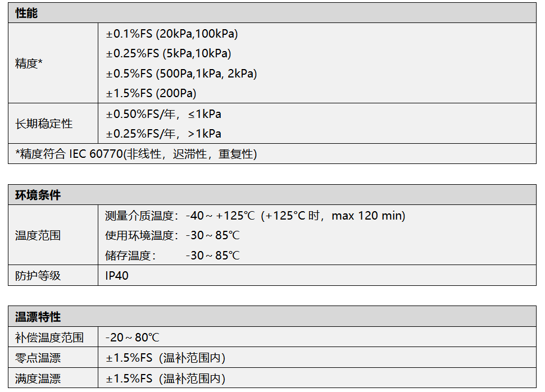Select the 温度范围 row label
Screen dimensions: 545x392
point(38,235)
